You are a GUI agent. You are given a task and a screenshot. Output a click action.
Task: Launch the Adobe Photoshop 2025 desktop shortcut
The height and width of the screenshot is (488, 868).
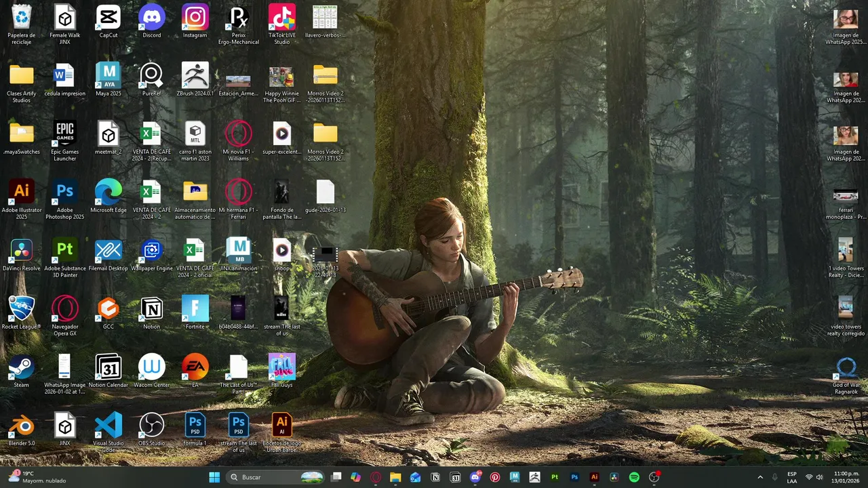point(65,199)
